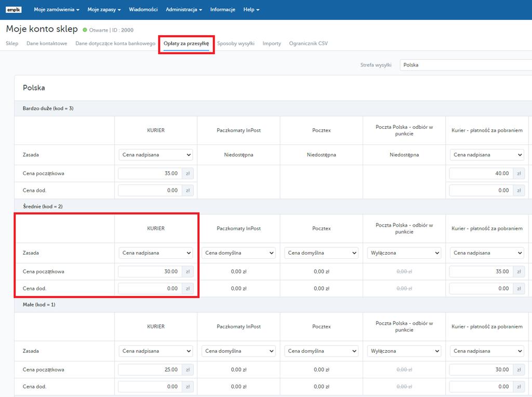Open Pocztex Zasada dropdown for Małe
Viewport: 532px width, 397px height.
pyautogui.click(x=321, y=351)
